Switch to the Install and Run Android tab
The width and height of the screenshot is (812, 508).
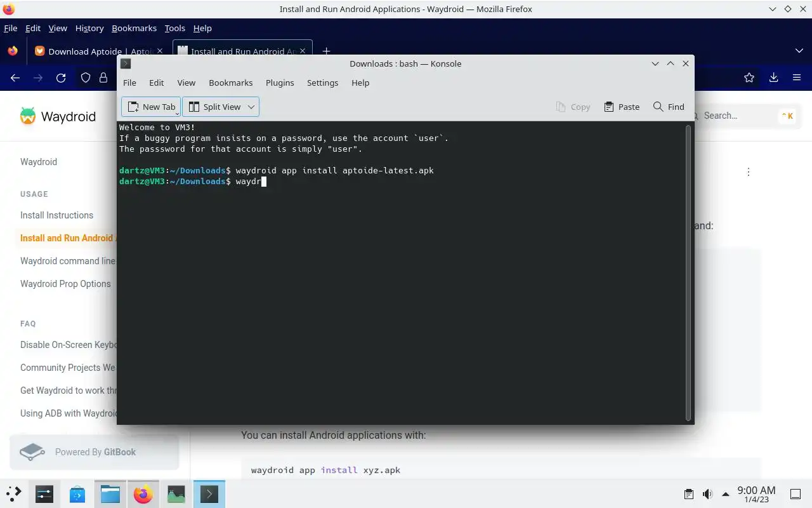click(x=241, y=51)
